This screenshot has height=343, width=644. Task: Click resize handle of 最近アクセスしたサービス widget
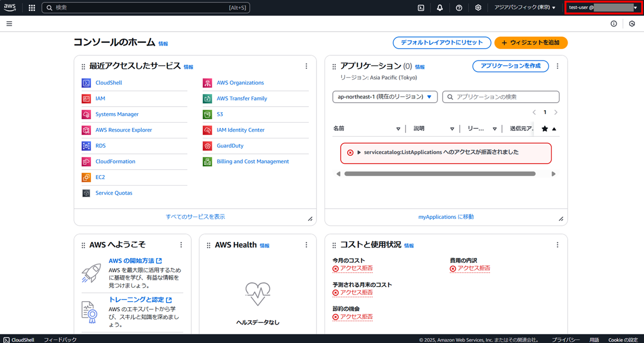[x=310, y=219]
